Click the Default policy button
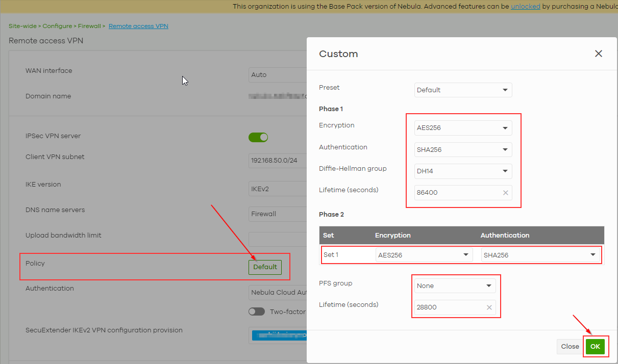The width and height of the screenshot is (618, 364). [x=265, y=267]
